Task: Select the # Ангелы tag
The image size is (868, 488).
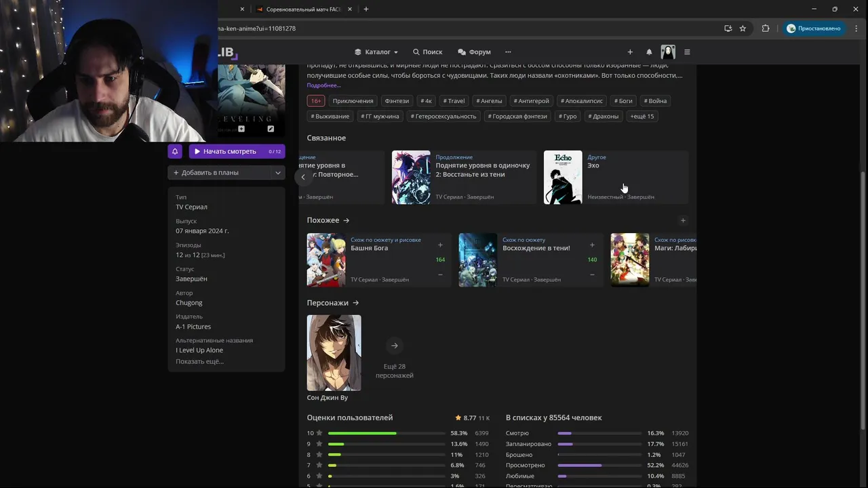Action: pyautogui.click(x=489, y=101)
